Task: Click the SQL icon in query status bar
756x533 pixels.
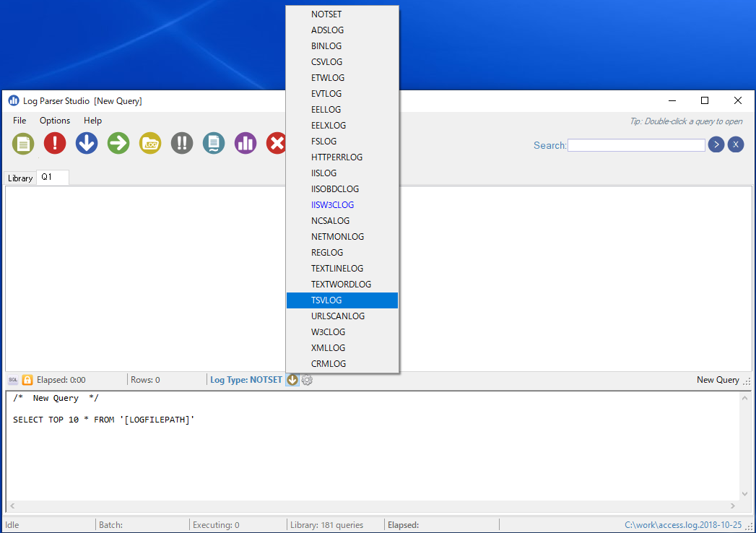Action: coord(13,380)
